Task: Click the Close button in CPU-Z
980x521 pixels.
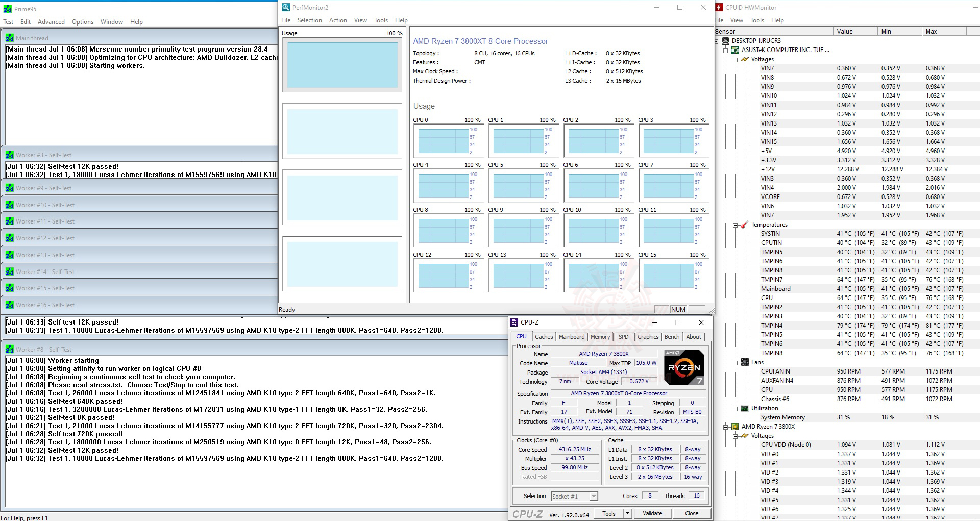Action: point(692,513)
